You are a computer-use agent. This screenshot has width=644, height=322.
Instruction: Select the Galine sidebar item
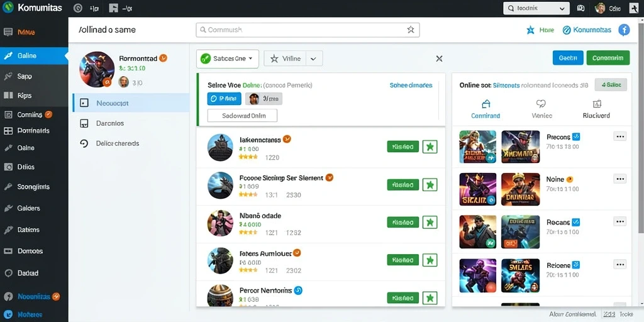(x=34, y=55)
